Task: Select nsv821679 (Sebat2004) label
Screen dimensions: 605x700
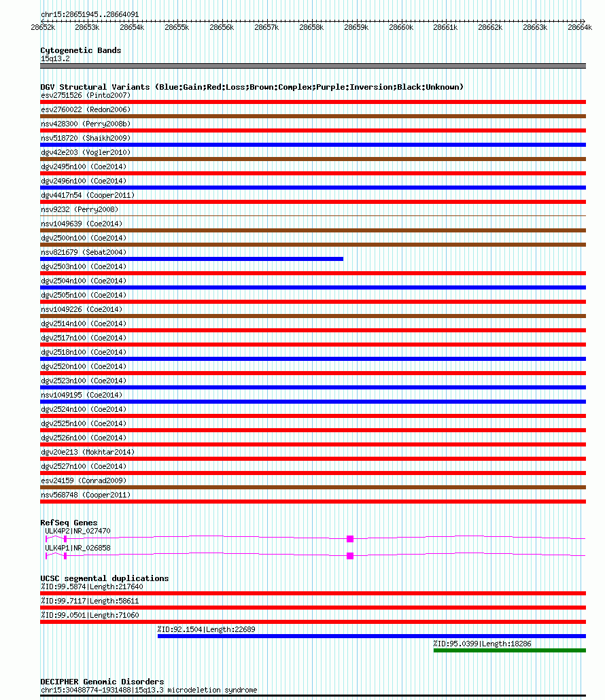Action: point(84,253)
